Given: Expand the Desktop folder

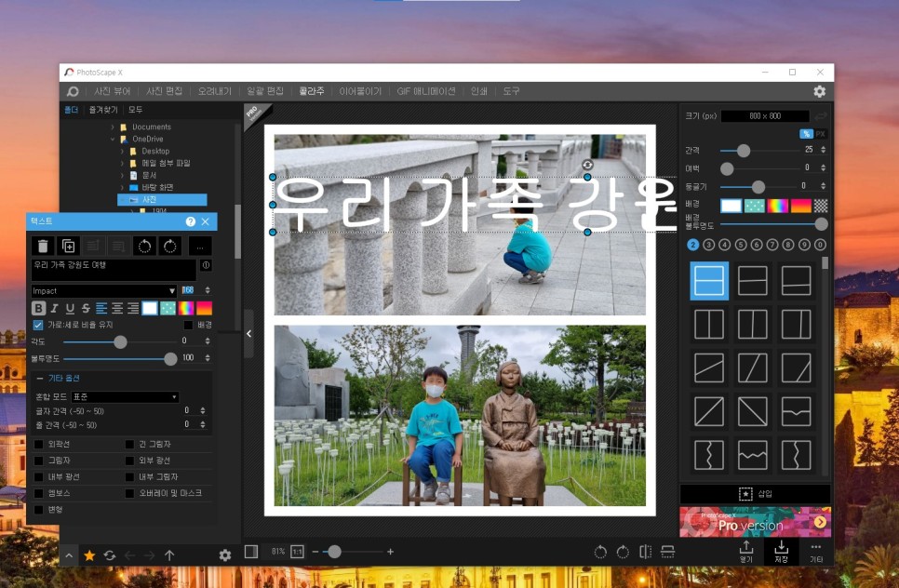Looking at the screenshot, I should tap(122, 152).
